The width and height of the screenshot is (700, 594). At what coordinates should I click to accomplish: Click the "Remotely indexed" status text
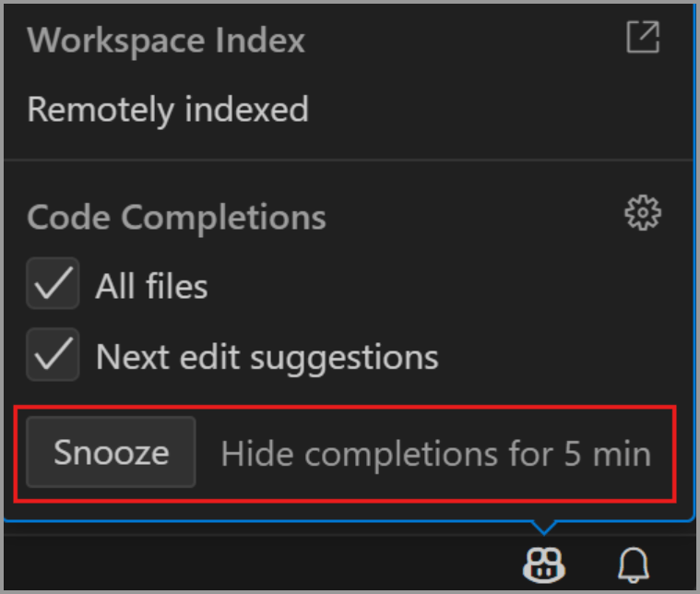(168, 110)
